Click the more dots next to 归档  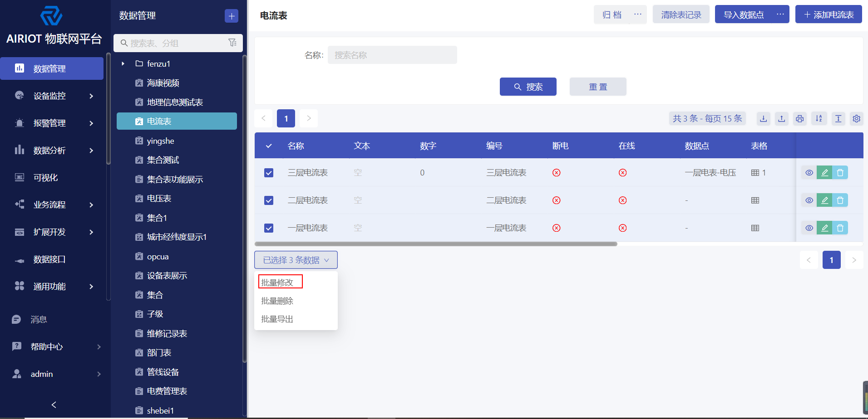click(x=638, y=15)
